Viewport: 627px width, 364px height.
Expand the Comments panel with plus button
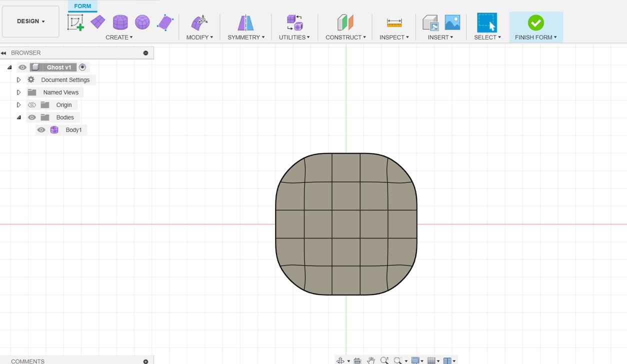pyautogui.click(x=145, y=361)
